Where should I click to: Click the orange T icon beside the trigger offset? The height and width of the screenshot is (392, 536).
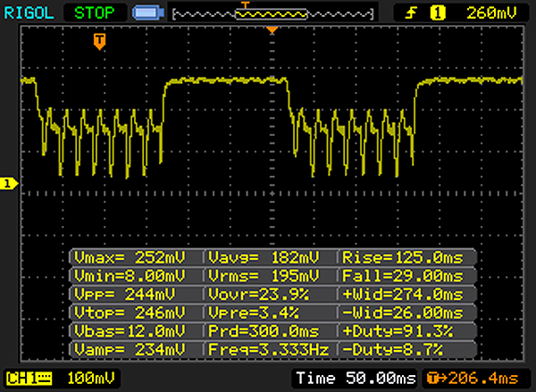432,379
